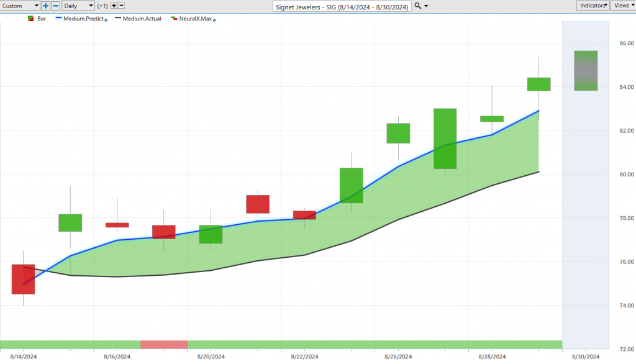Click the NeuralX.Max legend label
Image resolution: width=636 pixels, height=364 pixels.
point(196,19)
